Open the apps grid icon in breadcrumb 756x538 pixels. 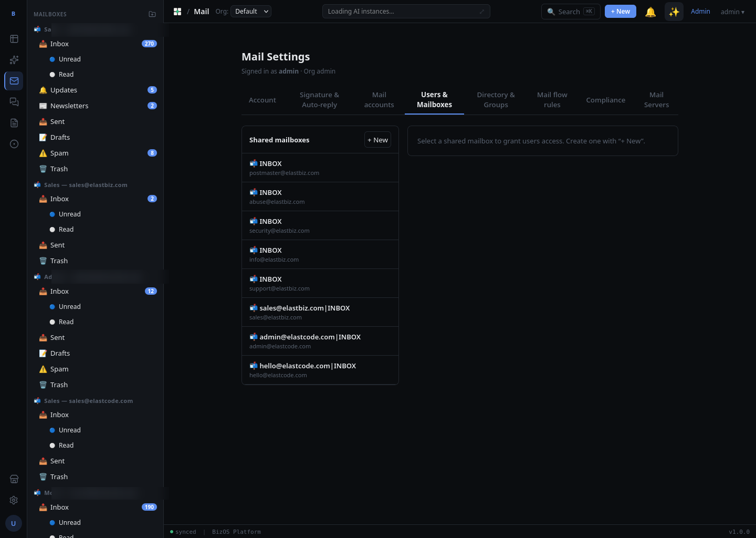(177, 12)
